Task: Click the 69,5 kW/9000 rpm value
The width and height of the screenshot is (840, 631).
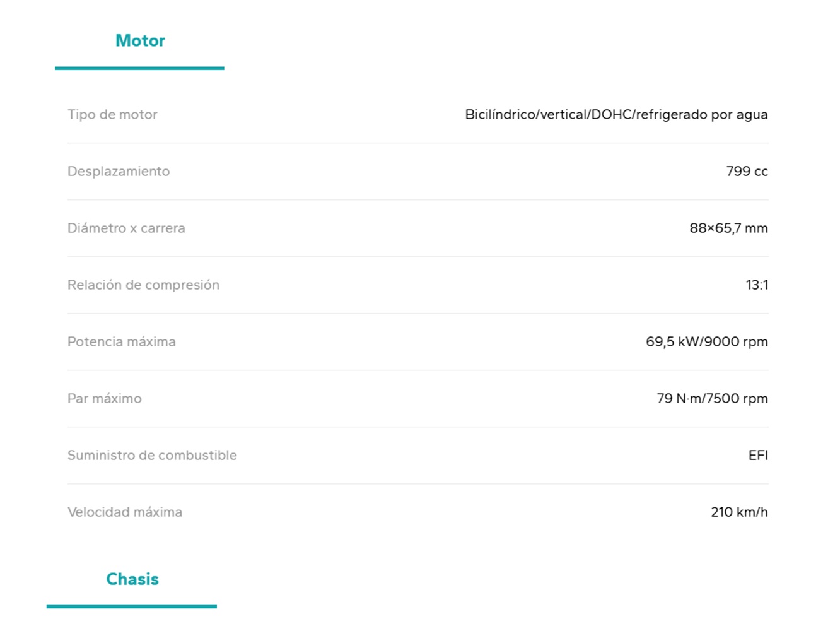Action: point(706,341)
